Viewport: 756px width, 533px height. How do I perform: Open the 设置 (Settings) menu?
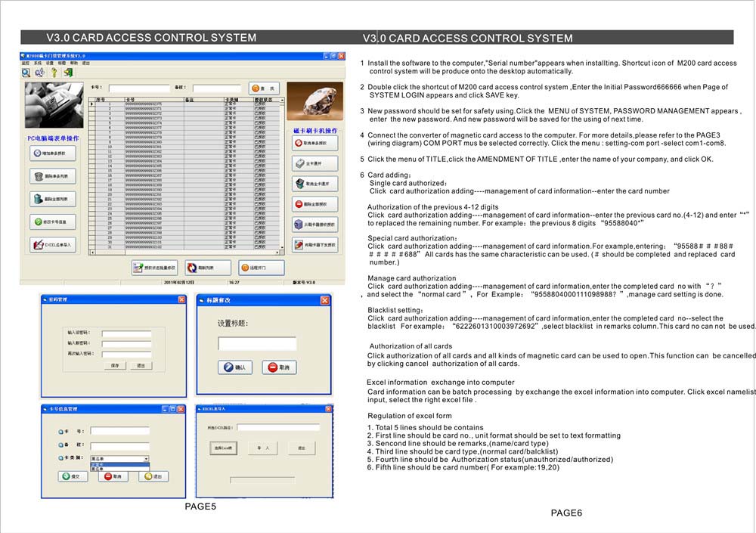point(50,64)
